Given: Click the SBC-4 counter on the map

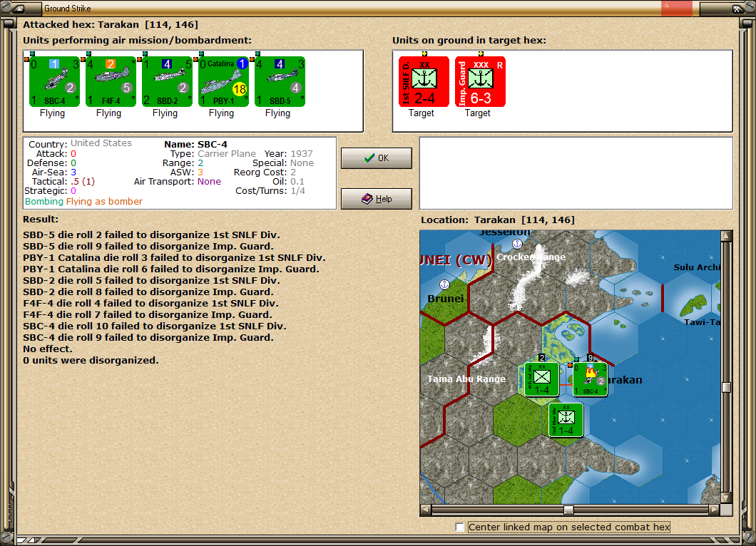Looking at the screenshot, I should point(590,380).
